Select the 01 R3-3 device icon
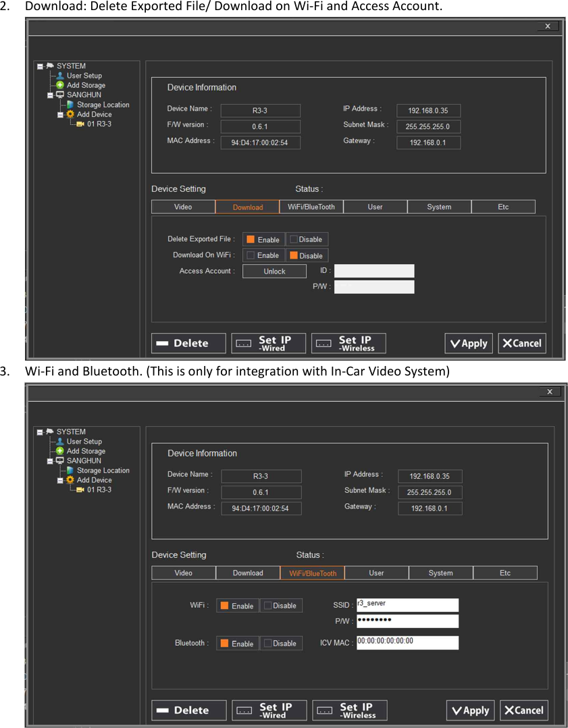 (80, 124)
